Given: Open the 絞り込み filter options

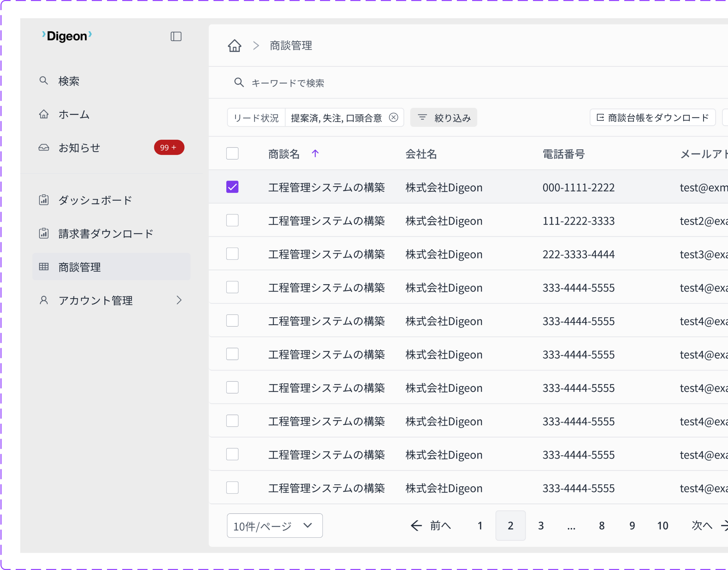Looking at the screenshot, I should click(x=444, y=117).
